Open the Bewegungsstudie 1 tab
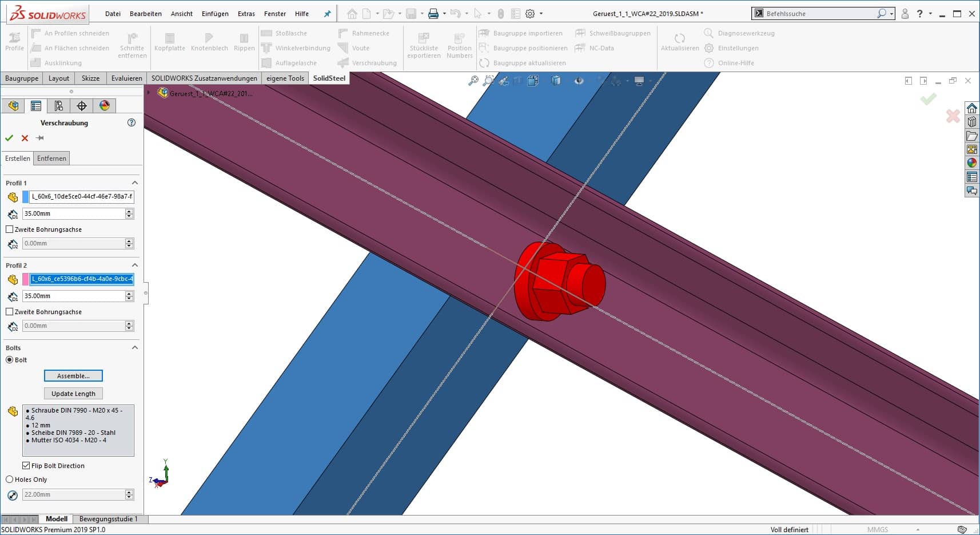 click(x=109, y=519)
